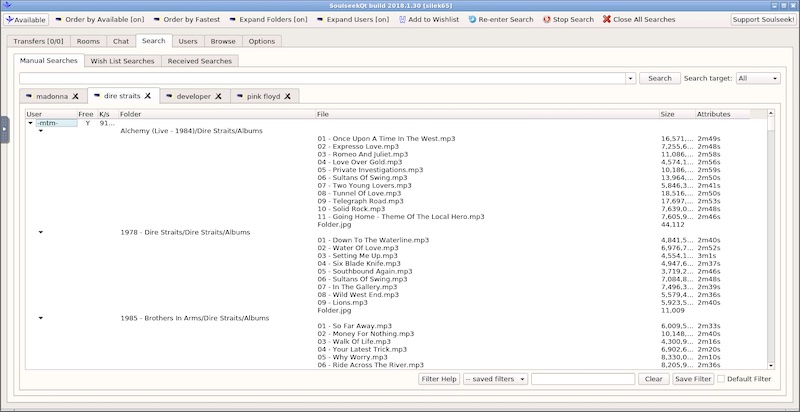Image resolution: width=800 pixels, height=412 pixels.
Task: Select 05 - Private Investigations.mp3
Action: pyautogui.click(x=370, y=170)
